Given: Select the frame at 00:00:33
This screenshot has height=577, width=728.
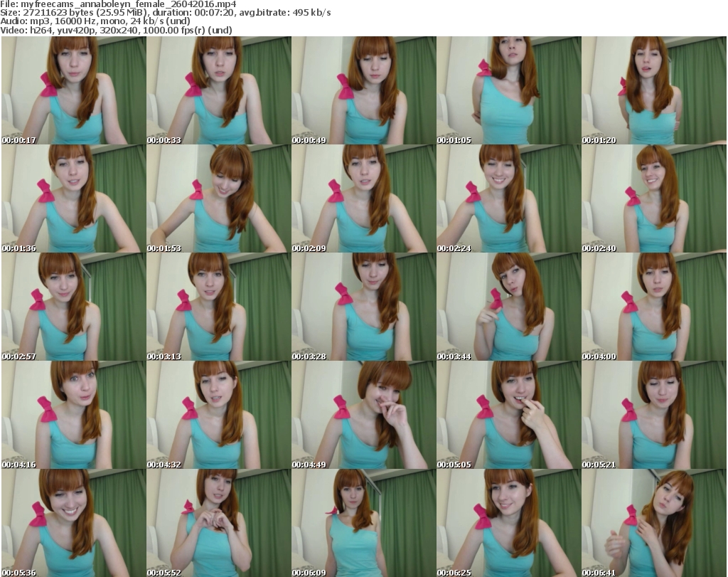Looking at the screenshot, I should pyautogui.click(x=219, y=90).
